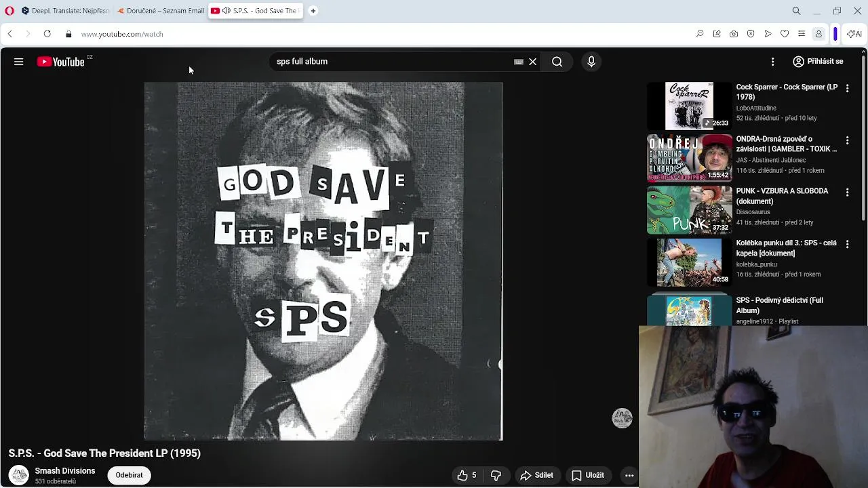The height and width of the screenshot is (488, 868).
Task: Open the blue sidebar panel button
Action: (x=835, y=34)
